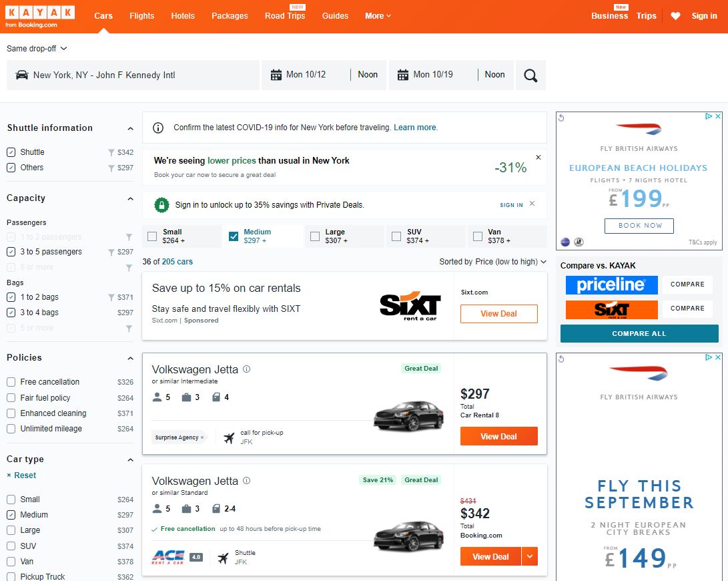728x581 pixels.
Task: Uncheck 3 to 4 bags checkbox
Action: 11,313
